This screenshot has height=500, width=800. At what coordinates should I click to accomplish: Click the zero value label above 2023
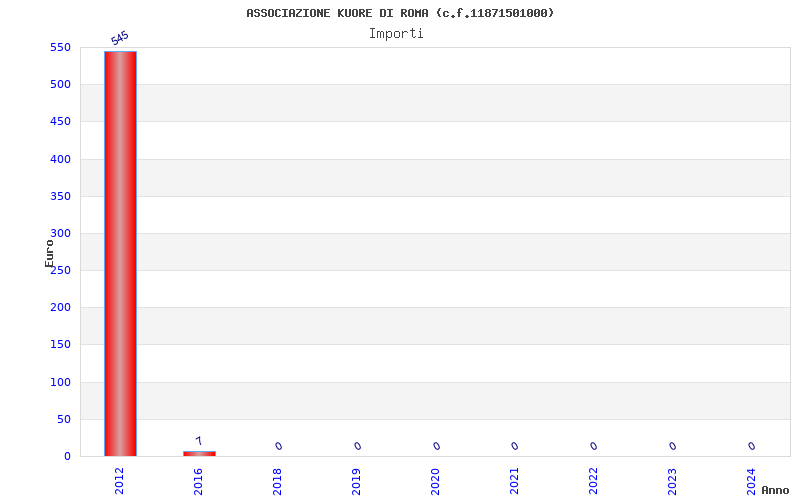[x=673, y=446]
